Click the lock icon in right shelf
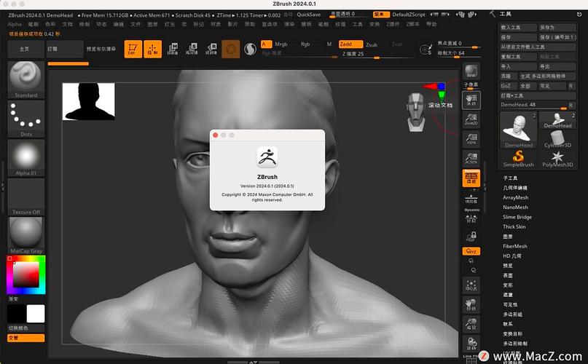Viewport: 588px width, 364px height. [471, 237]
